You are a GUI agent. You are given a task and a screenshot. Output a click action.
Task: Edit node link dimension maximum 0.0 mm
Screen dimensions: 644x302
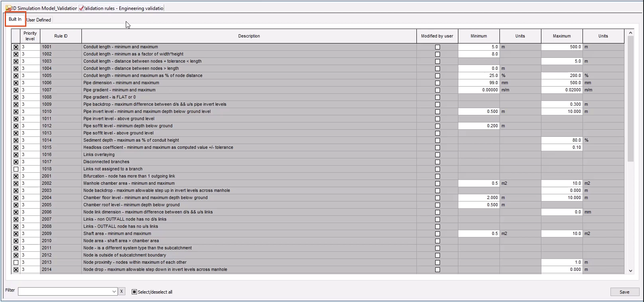(562, 212)
